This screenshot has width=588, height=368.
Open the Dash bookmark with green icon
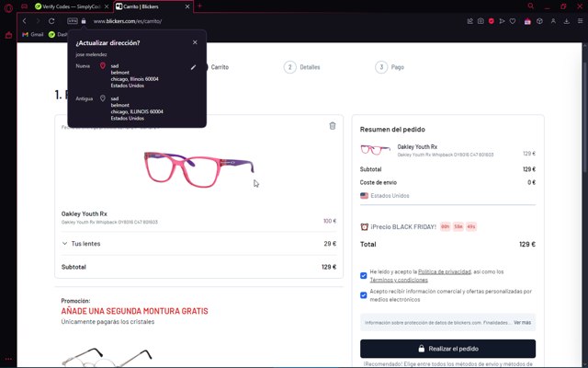click(58, 34)
